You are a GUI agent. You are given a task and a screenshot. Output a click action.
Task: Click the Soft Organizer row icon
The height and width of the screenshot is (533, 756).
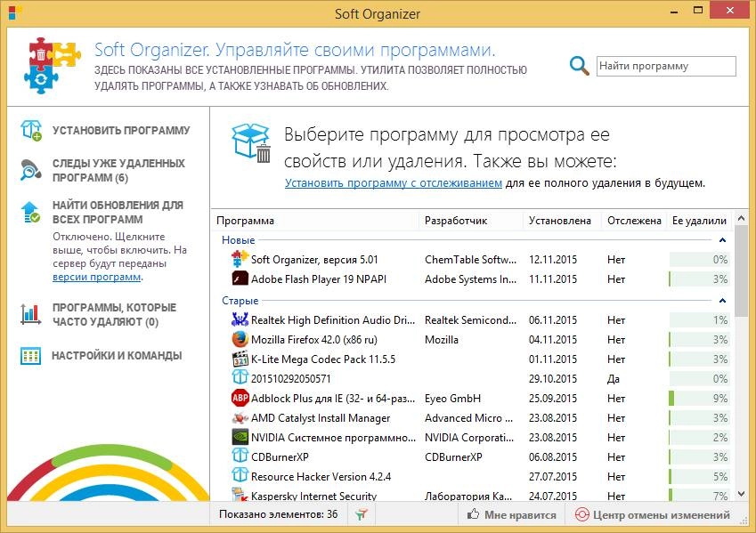click(x=240, y=259)
